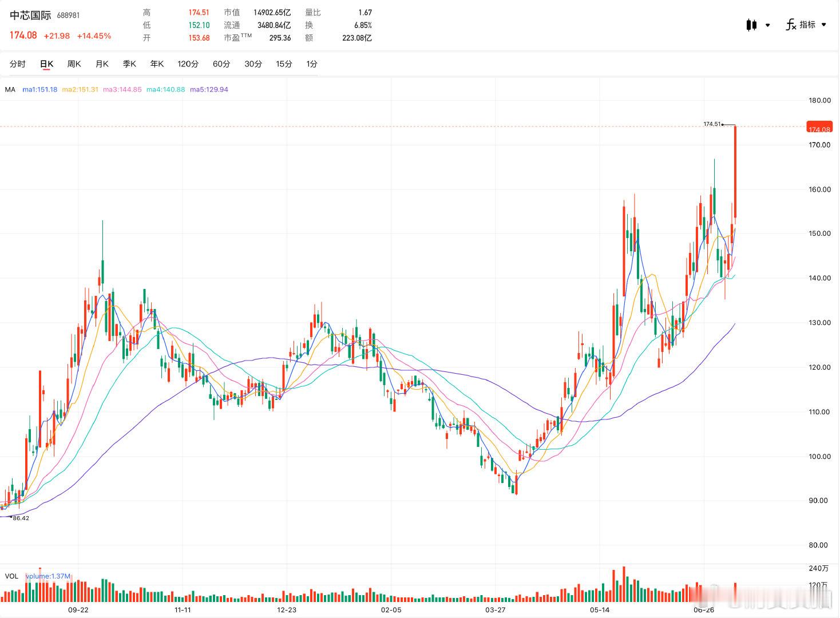Select the 15分 interval tab
Image resolution: width=840 pixels, height=618 pixels.
pyautogui.click(x=284, y=64)
